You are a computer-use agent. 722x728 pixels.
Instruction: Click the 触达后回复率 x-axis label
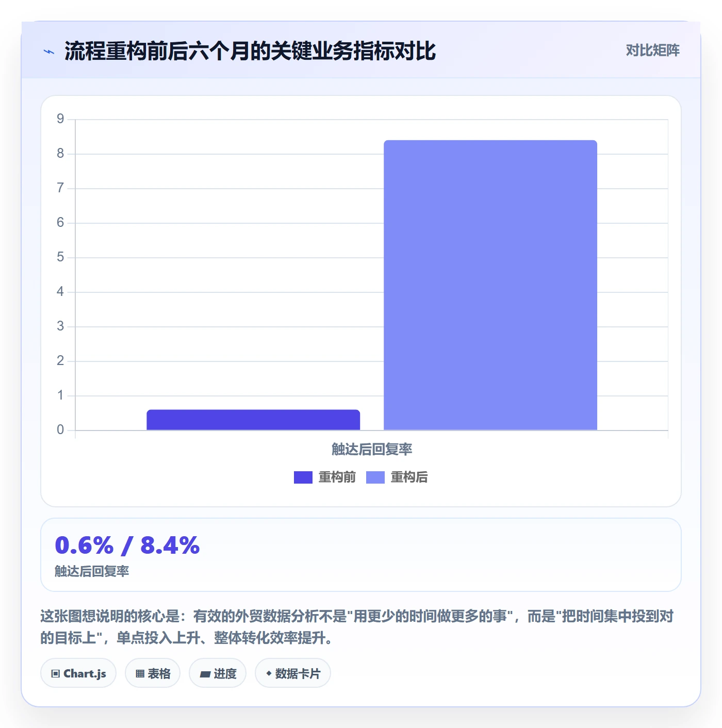[372, 450]
